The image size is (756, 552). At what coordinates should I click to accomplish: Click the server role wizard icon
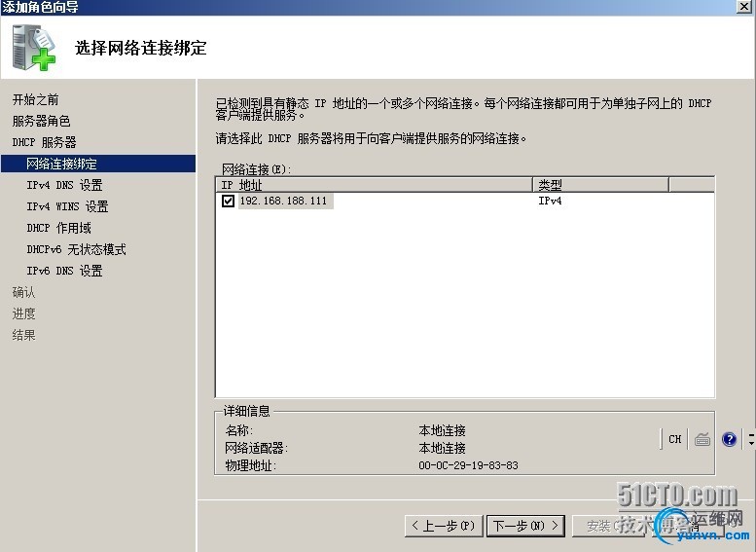click(34, 48)
